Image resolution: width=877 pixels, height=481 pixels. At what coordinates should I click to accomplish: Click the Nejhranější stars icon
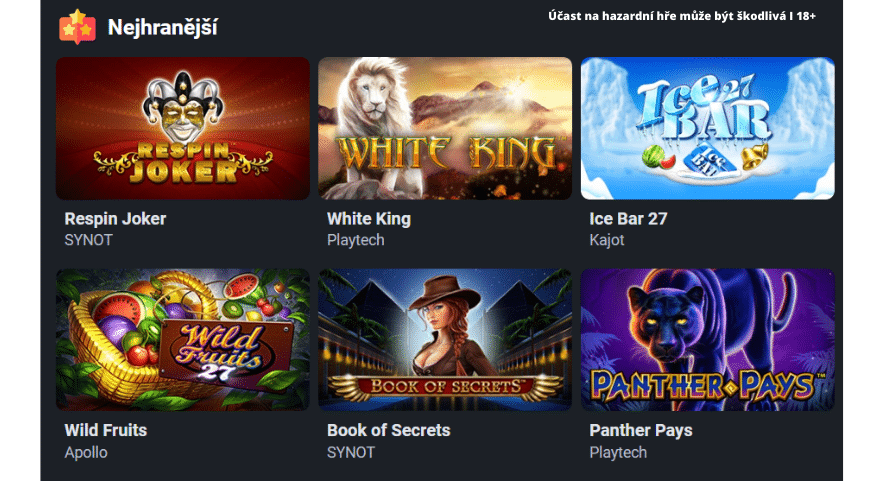[77, 27]
